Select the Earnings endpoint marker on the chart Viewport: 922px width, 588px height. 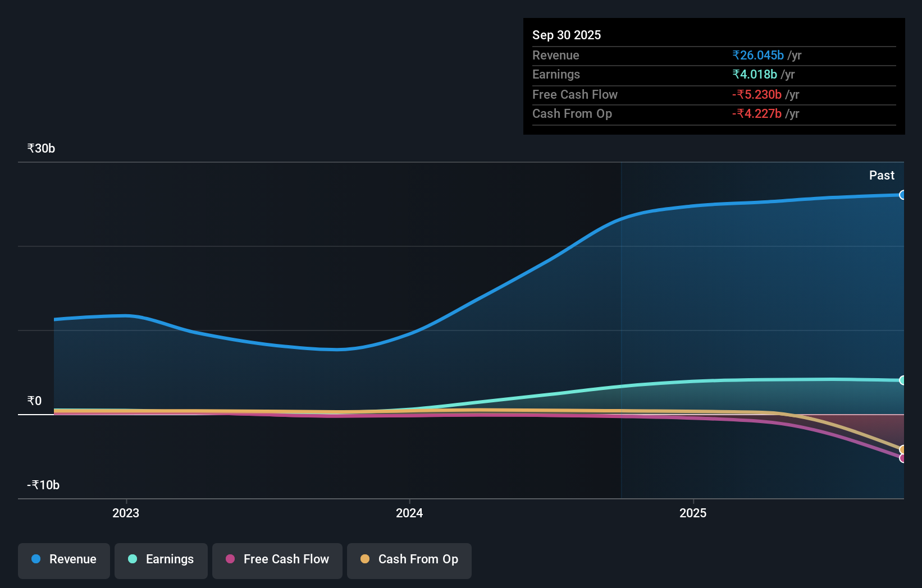point(903,380)
